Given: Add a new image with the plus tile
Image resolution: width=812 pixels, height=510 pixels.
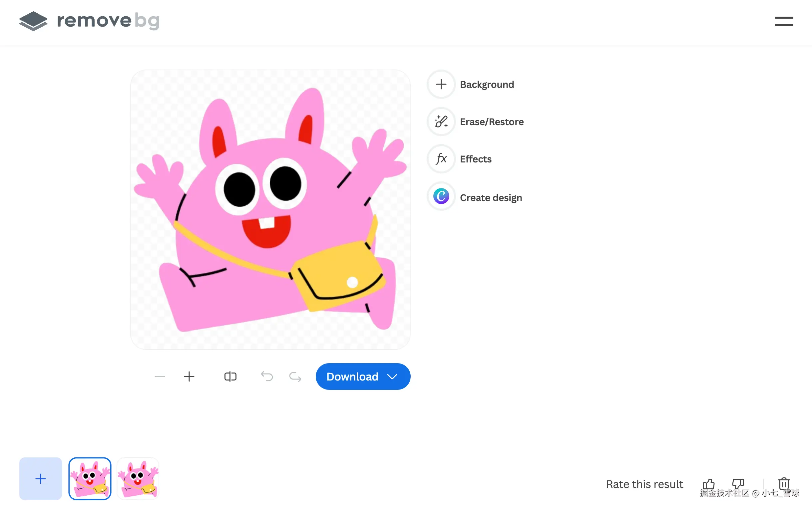Looking at the screenshot, I should pyautogui.click(x=40, y=479).
